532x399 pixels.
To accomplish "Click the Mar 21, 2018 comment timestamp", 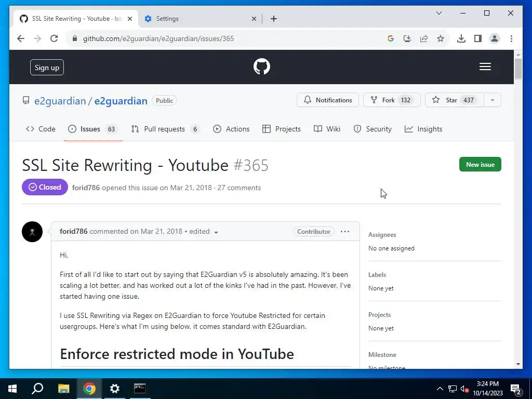I will click(162, 231).
